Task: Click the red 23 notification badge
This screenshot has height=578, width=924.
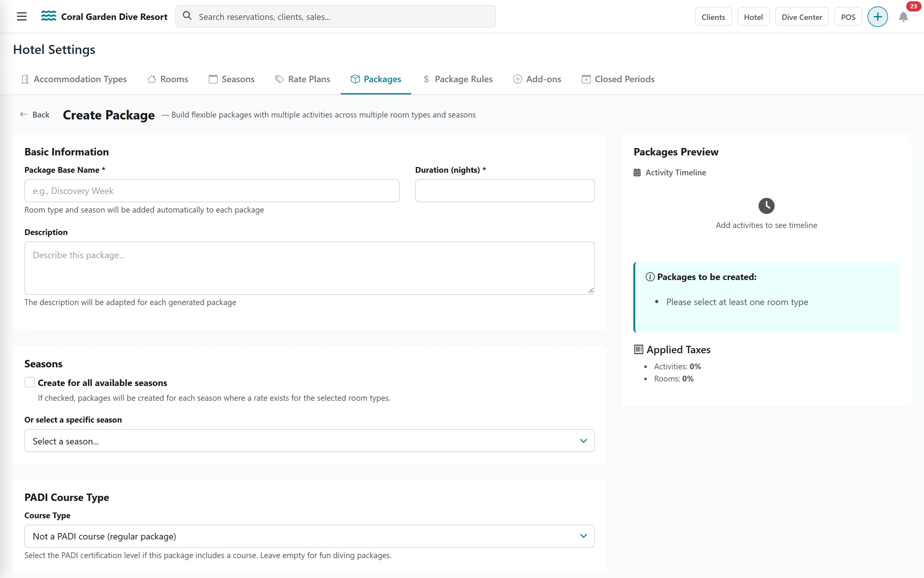Action: tap(913, 6)
